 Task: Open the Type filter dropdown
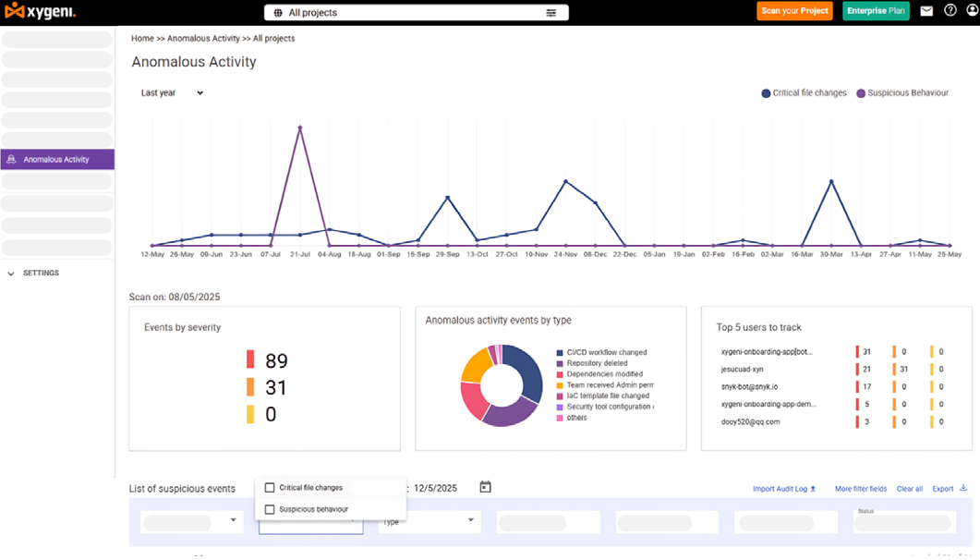[429, 522]
